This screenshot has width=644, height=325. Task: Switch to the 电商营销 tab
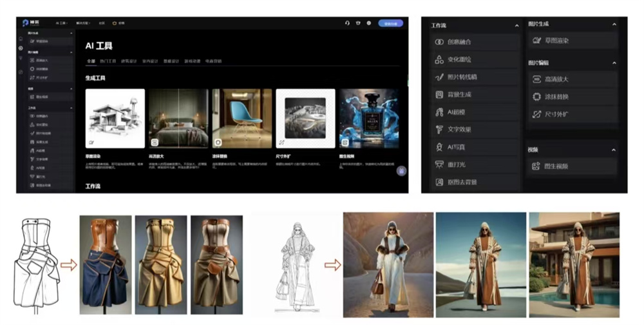(214, 61)
